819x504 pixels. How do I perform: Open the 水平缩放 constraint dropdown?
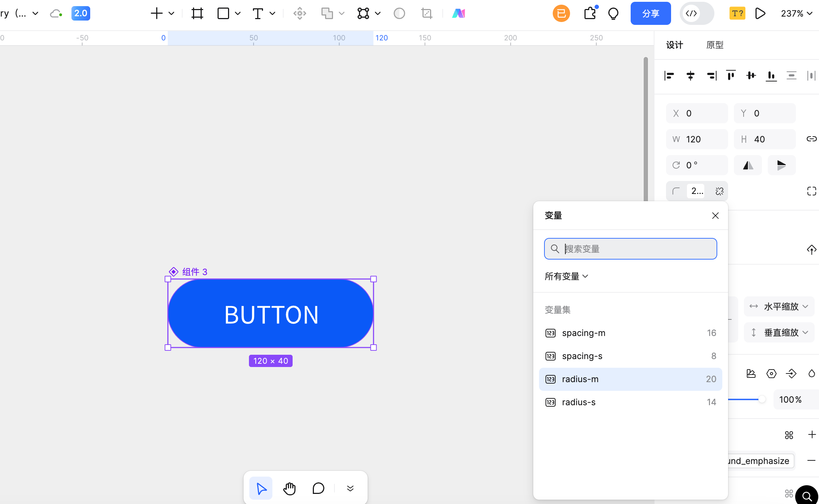779,306
